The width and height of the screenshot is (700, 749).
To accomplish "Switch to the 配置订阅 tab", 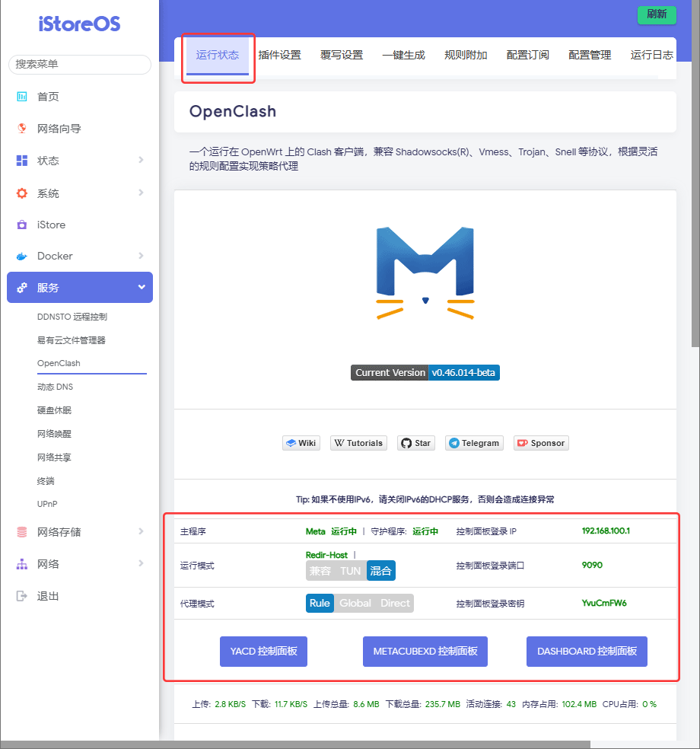I will tap(527, 54).
